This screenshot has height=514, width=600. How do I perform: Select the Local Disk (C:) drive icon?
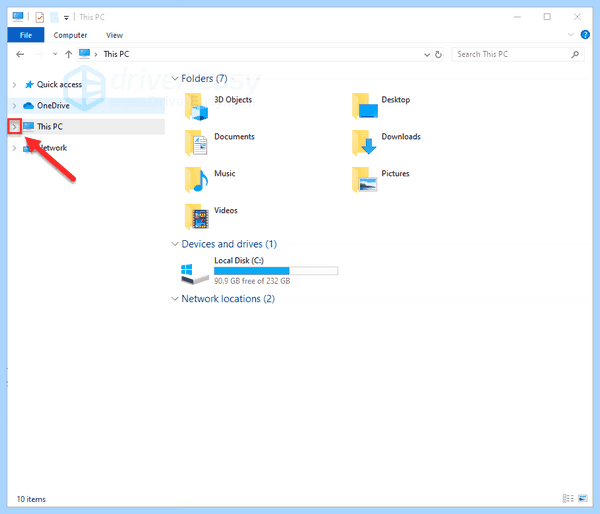point(194,274)
